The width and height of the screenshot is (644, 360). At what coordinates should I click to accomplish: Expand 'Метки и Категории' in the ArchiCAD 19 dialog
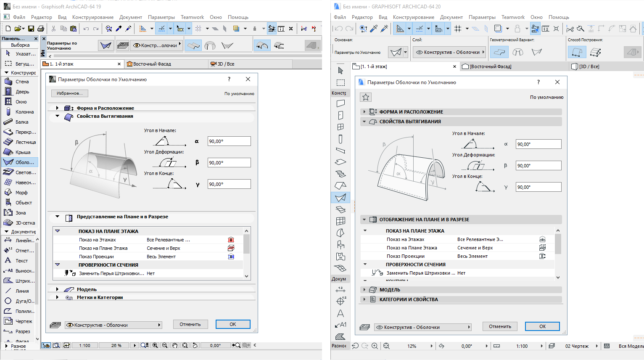[x=57, y=297]
